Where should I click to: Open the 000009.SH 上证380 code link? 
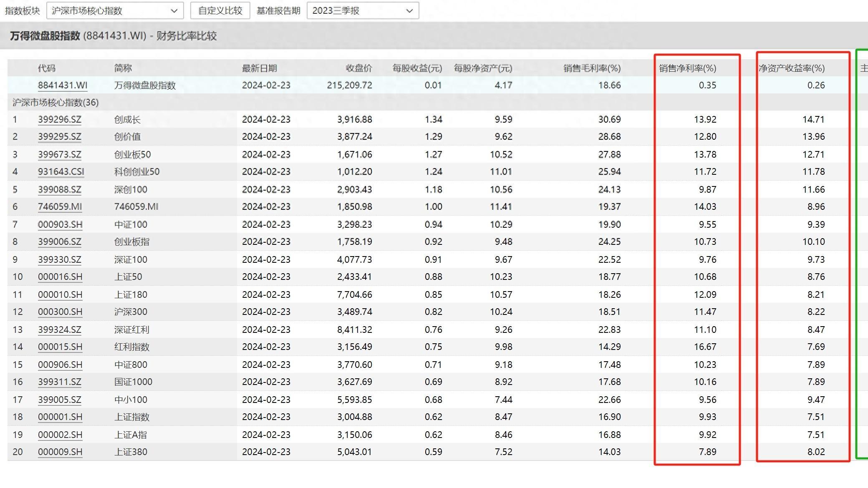pos(60,452)
